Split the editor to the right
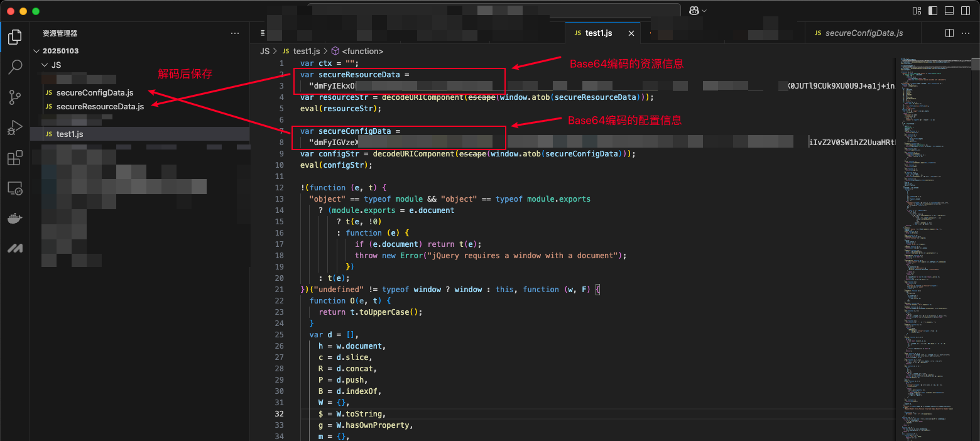The height and width of the screenshot is (441, 980). tap(949, 33)
